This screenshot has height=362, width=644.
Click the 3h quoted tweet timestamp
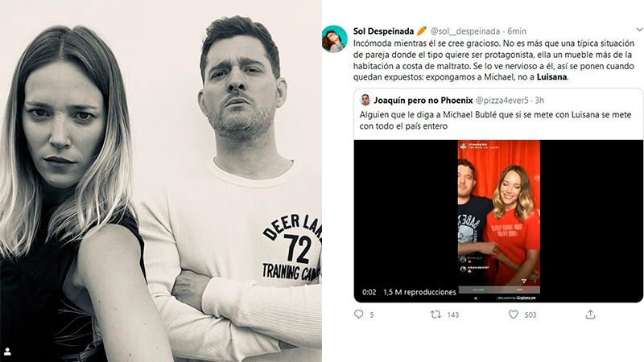coord(539,100)
